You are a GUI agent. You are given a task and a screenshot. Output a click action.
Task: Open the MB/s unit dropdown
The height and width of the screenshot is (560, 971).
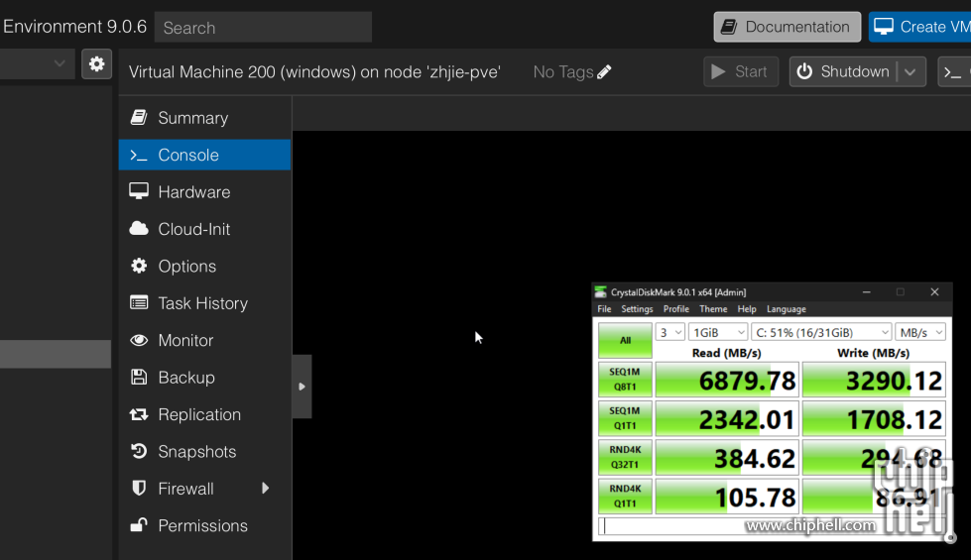click(920, 332)
